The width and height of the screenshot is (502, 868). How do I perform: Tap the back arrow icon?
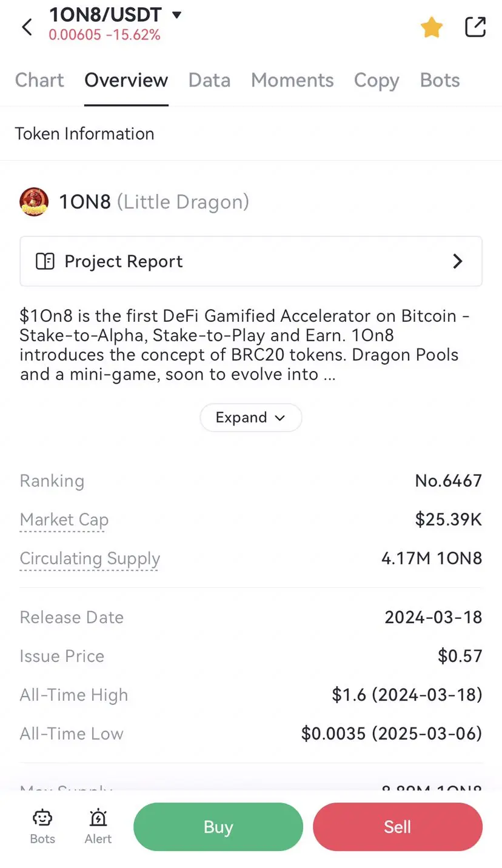(x=27, y=27)
